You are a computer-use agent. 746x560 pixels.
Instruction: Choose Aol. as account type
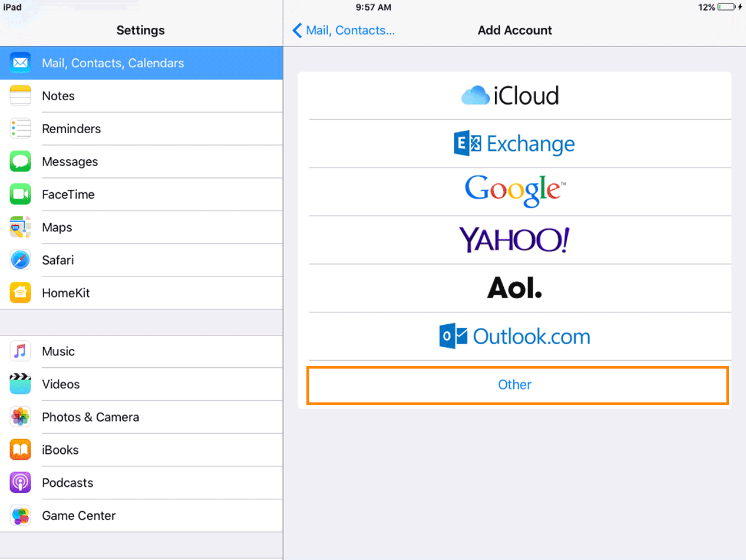514,288
